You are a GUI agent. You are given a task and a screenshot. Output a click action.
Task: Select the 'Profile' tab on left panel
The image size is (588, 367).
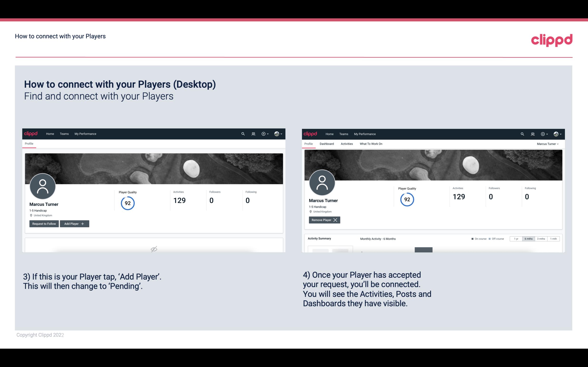(29, 144)
